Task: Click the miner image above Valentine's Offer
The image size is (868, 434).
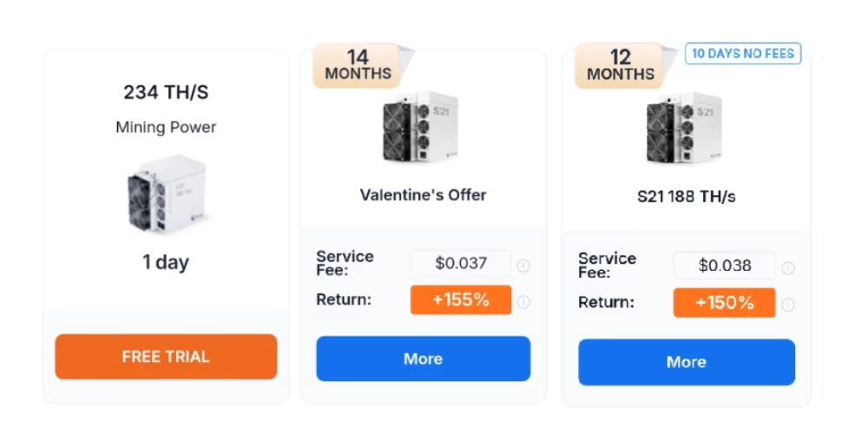Action: (x=422, y=128)
